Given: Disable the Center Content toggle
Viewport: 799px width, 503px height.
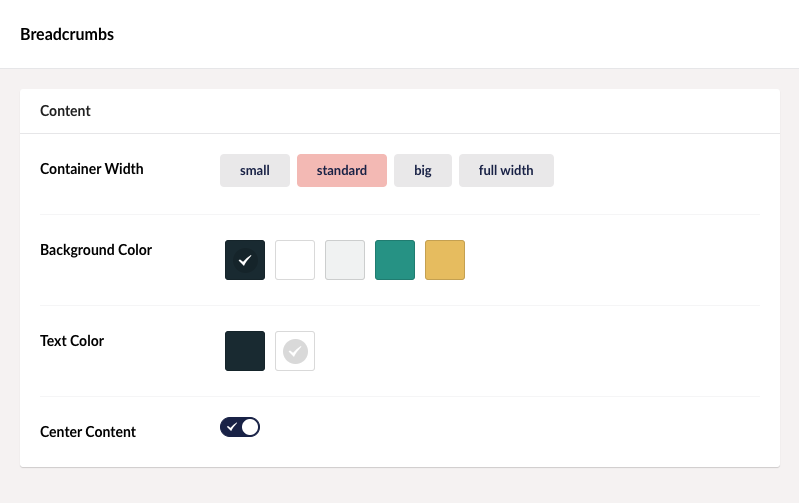Looking at the screenshot, I should (240, 427).
